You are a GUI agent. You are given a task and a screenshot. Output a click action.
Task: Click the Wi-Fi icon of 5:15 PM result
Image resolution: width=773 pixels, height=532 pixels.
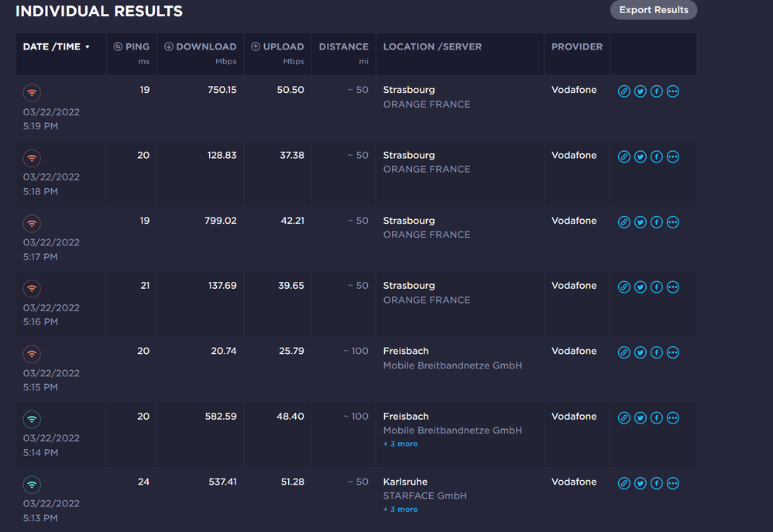click(x=32, y=354)
